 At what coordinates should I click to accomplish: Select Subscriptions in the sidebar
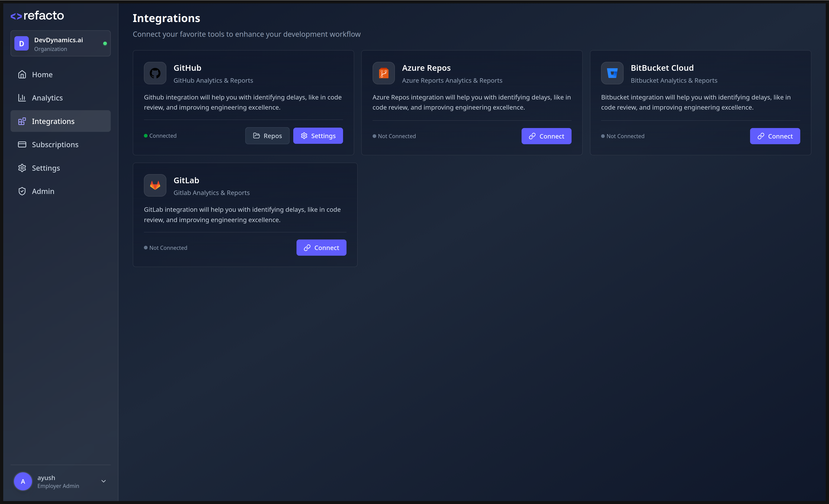[55, 145]
